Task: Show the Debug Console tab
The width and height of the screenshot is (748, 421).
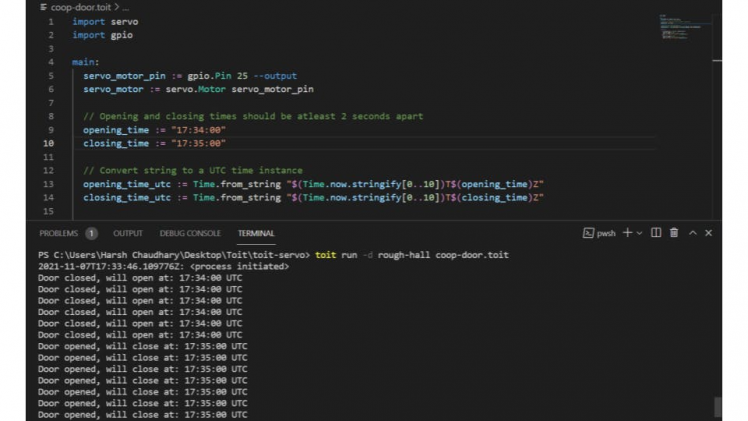Action: coord(190,233)
